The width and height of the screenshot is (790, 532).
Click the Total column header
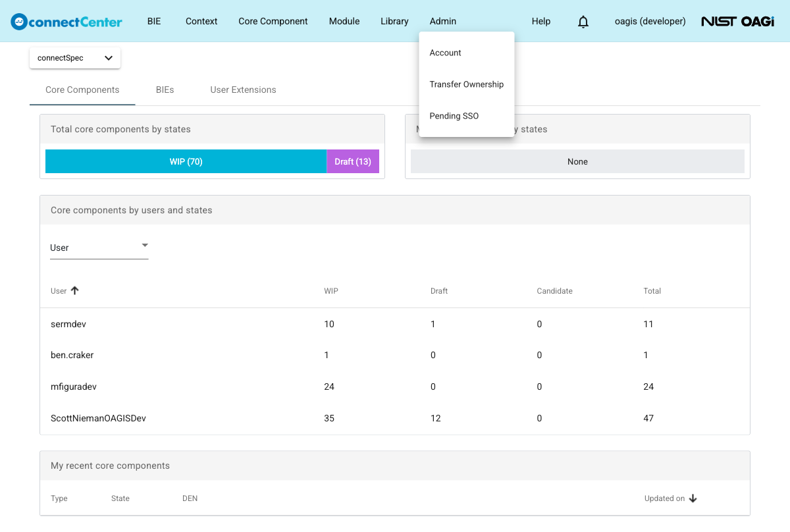coord(652,291)
